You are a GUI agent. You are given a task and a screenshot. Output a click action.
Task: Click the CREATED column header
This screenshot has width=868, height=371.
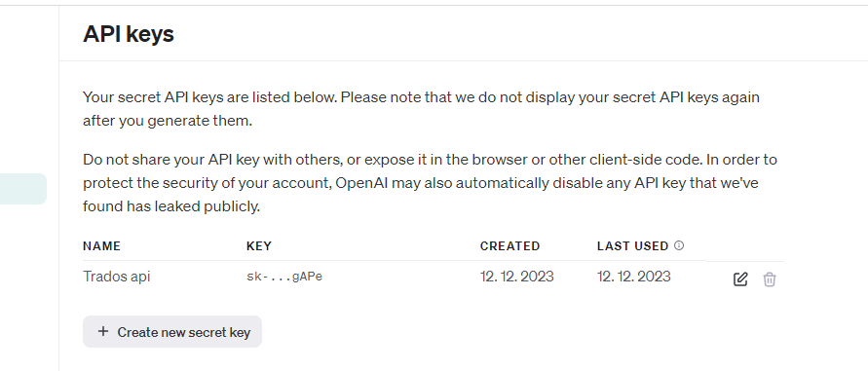(509, 245)
